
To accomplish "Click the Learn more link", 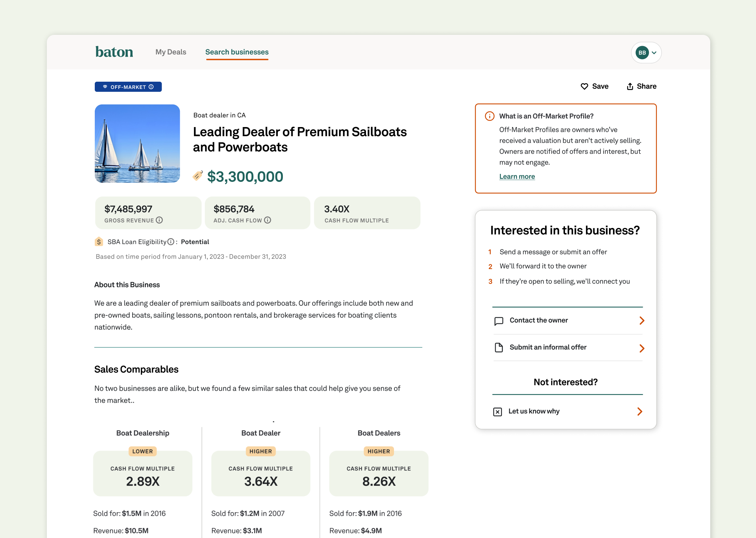I will pyautogui.click(x=517, y=176).
